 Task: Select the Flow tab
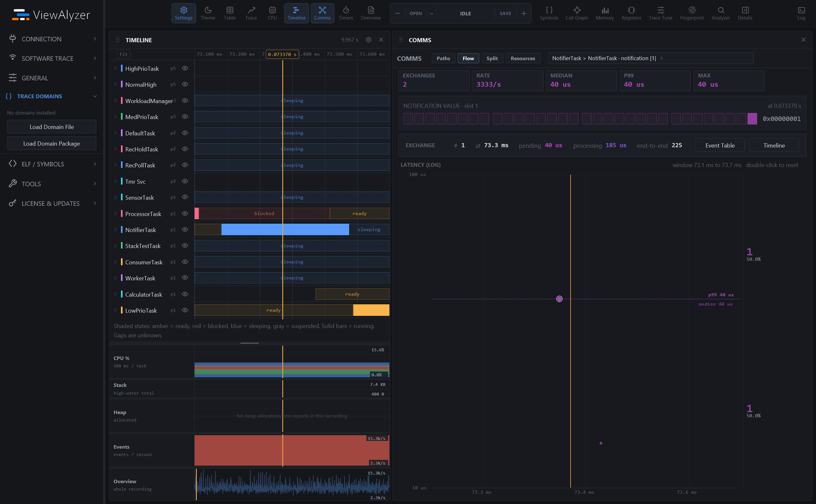(x=468, y=58)
